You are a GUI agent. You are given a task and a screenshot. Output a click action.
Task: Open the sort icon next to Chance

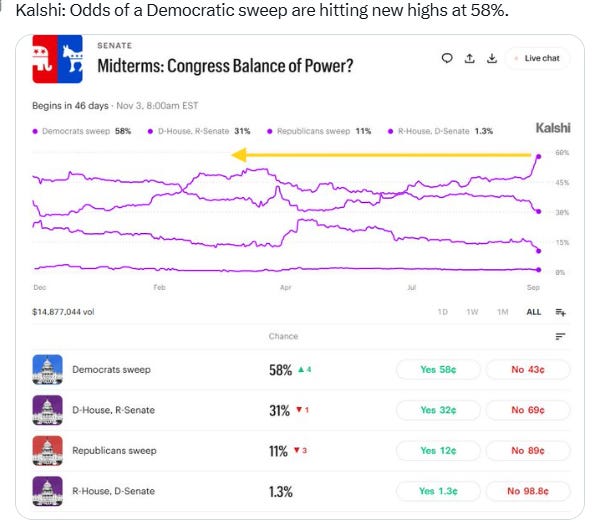click(560, 336)
